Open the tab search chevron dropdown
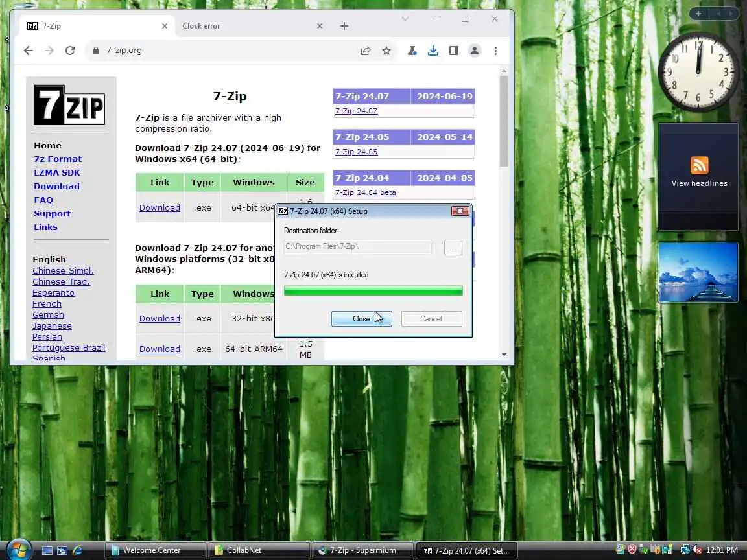This screenshot has width=747, height=560. tap(405, 19)
